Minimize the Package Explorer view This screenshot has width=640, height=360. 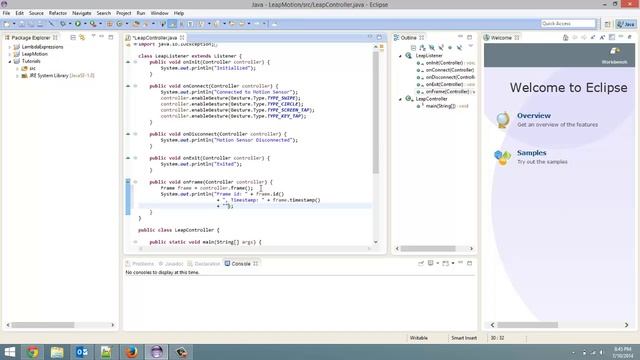click(102, 37)
